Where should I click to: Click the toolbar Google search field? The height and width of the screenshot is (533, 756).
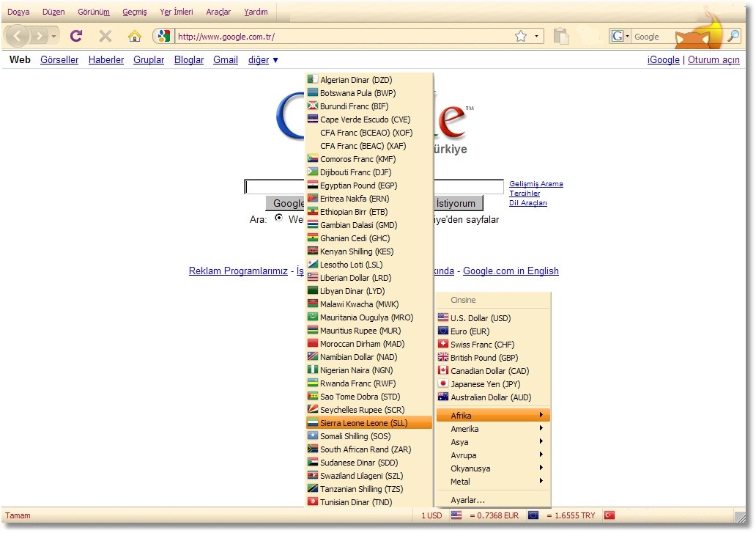[x=676, y=36]
